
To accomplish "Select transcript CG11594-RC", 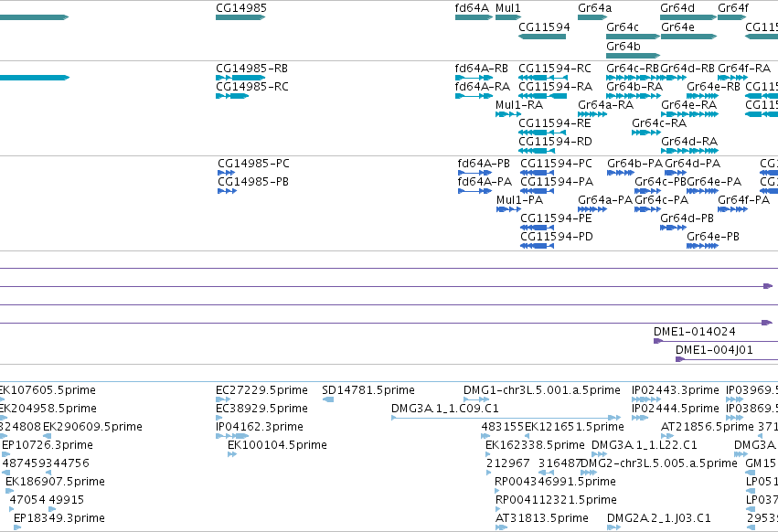I will 543,78.
